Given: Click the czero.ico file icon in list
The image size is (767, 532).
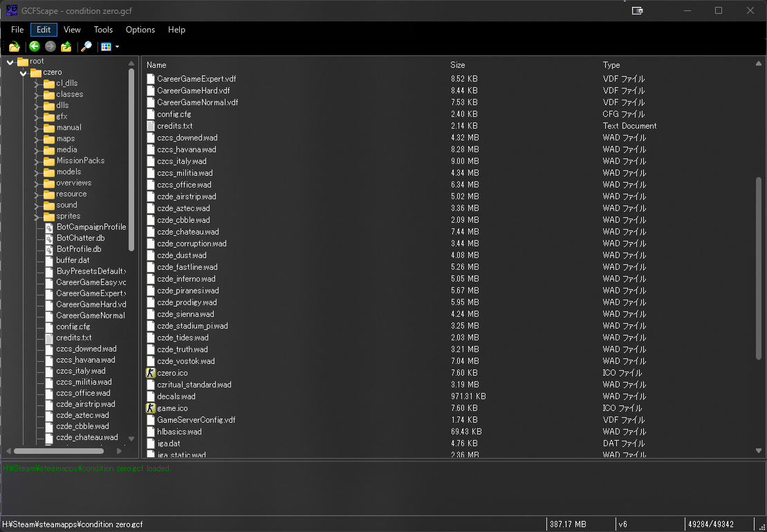Looking at the screenshot, I should click(151, 373).
